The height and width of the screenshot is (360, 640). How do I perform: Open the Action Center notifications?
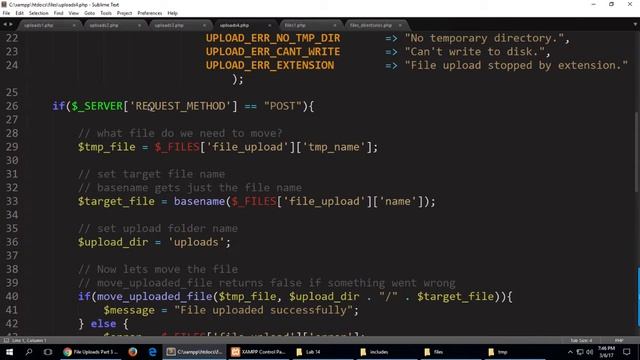click(x=627, y=352)
